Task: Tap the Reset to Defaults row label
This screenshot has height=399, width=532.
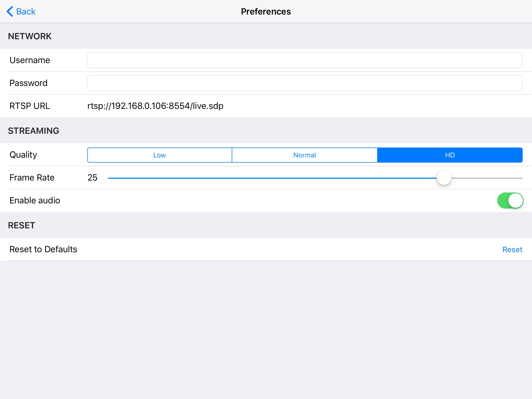Action: [x=43, y=249]
